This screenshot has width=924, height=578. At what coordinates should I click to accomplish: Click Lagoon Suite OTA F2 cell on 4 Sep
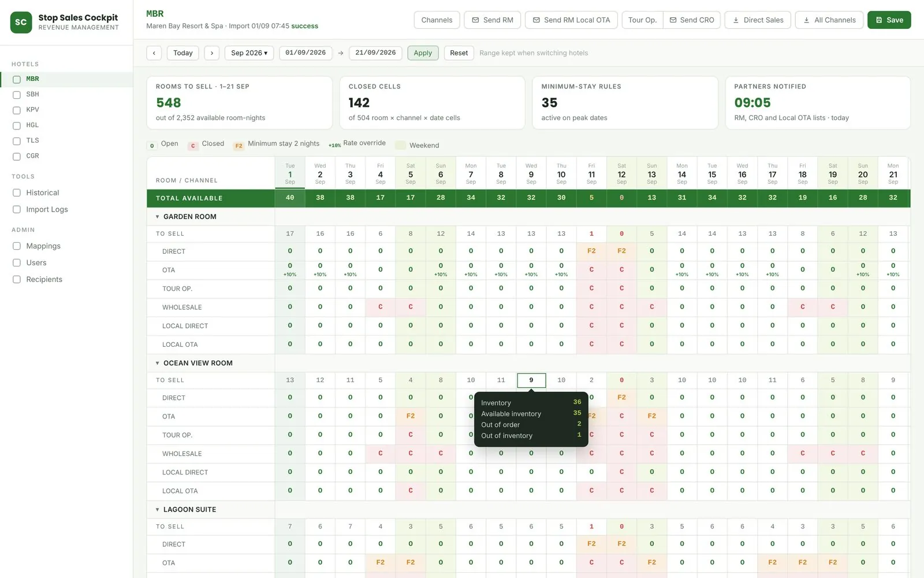click(x=380, y=563)
